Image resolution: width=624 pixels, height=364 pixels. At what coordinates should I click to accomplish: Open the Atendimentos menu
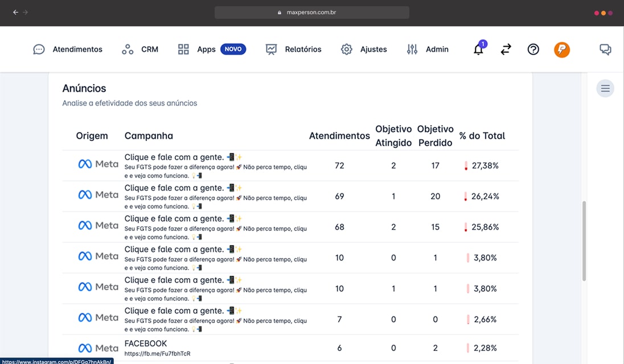68,49
